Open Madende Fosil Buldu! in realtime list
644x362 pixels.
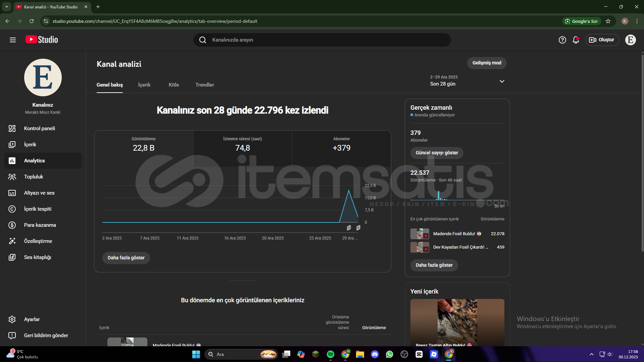457,234
